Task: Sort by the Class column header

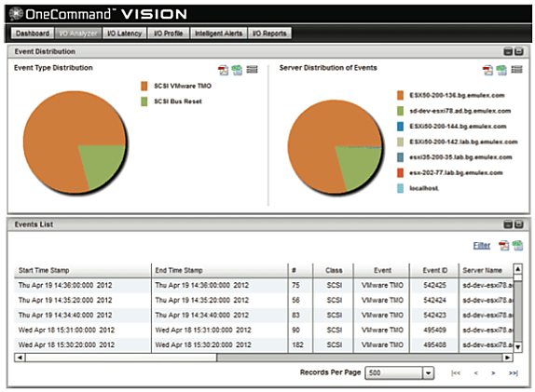Action: click(x=334, y=270)
